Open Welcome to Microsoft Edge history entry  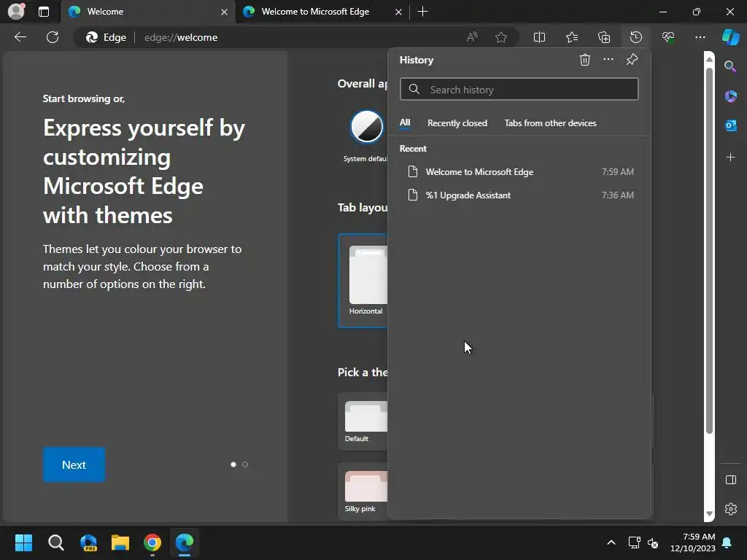pos(519,172)
